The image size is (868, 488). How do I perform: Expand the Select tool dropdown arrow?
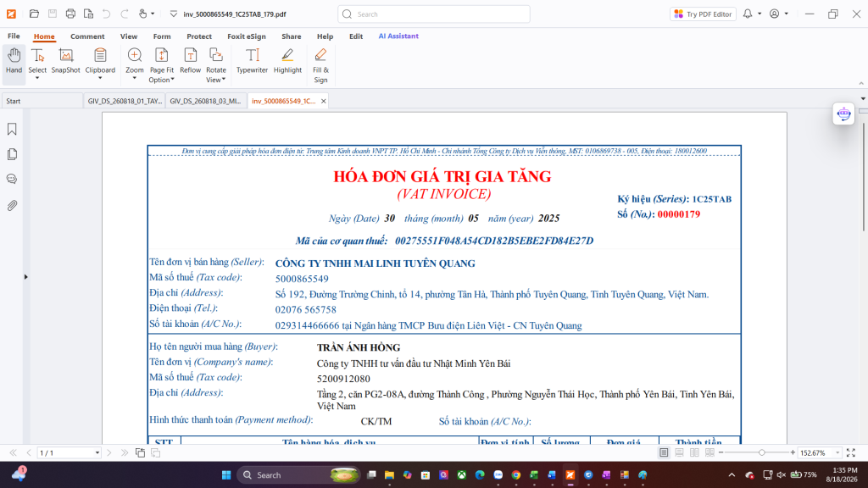click(37, 79)
